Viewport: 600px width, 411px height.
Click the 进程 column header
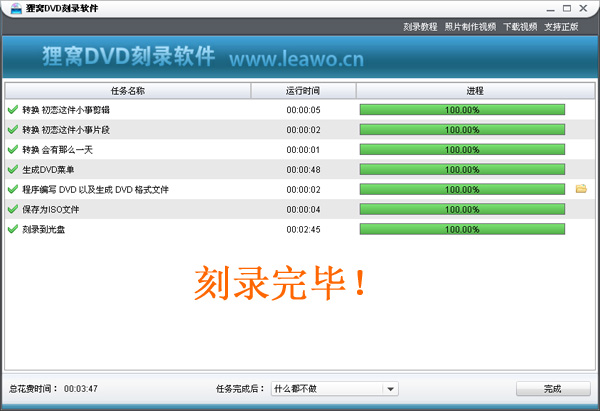point(475,91)
